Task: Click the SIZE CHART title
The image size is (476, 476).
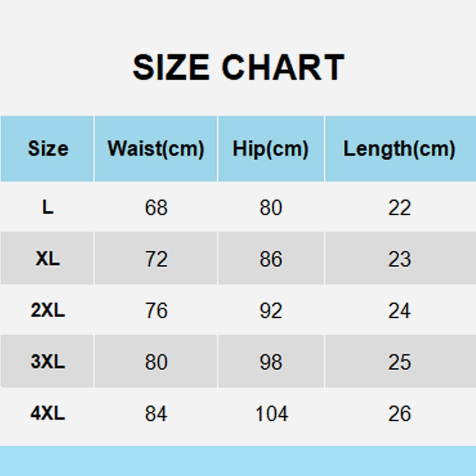Action: tap(238, 67)
